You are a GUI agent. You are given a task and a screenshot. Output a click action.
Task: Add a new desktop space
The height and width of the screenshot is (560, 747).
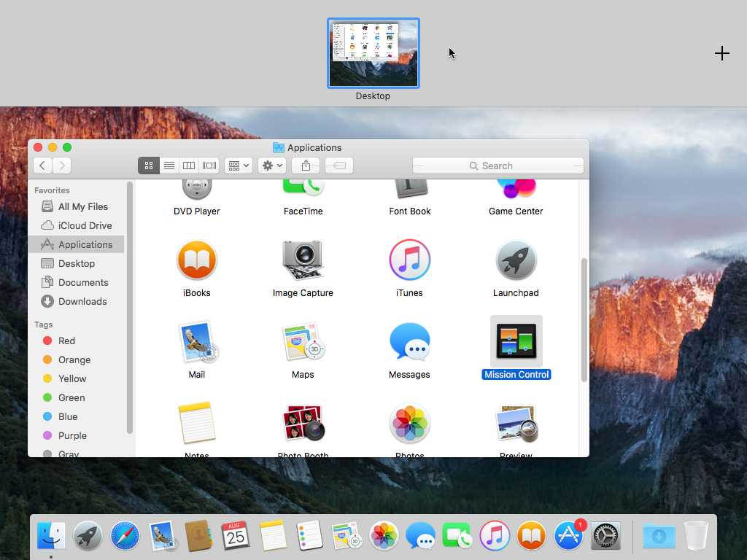pyautogui.click(x=721, y=53)
